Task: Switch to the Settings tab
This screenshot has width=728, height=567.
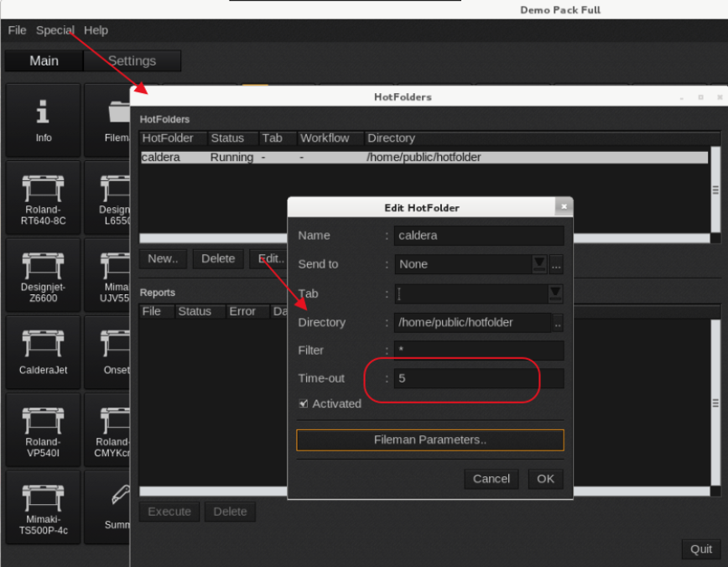Action: (x=132, y=60)
